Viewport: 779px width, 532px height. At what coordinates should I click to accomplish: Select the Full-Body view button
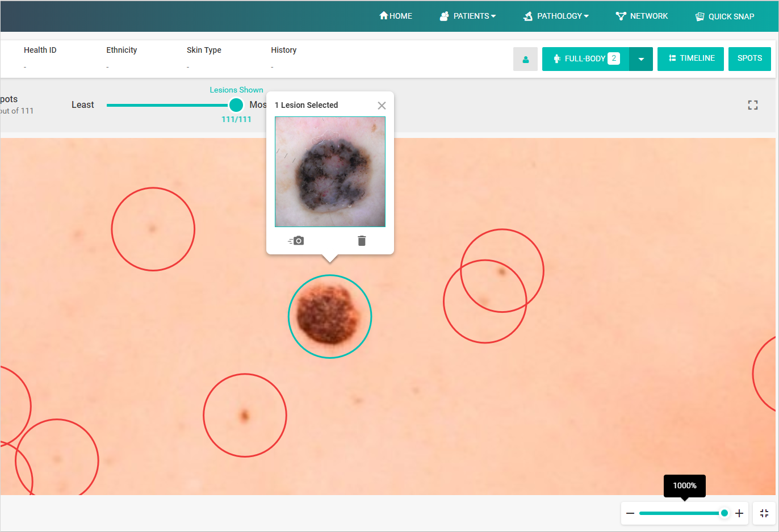point(585,58)
